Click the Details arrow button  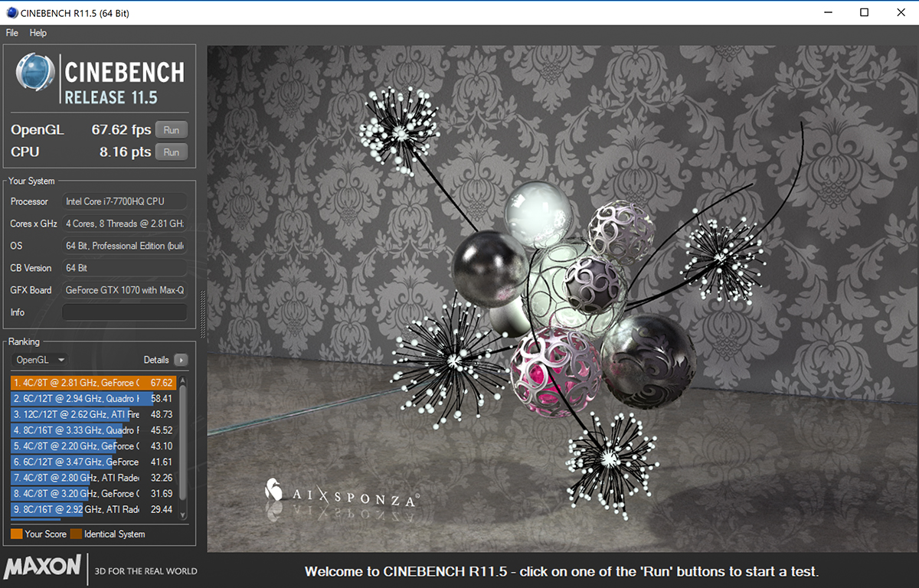pyautogui.click(x=180, y=360)
